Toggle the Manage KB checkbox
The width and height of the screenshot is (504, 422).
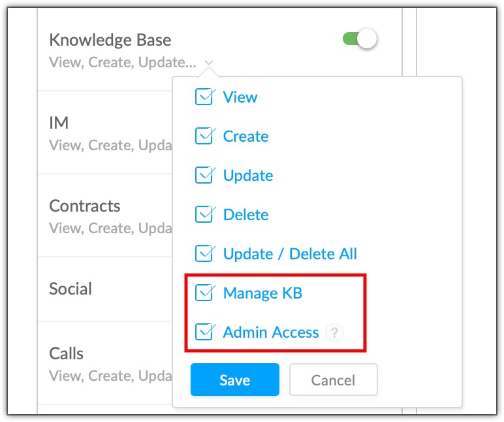click(204, 293)
